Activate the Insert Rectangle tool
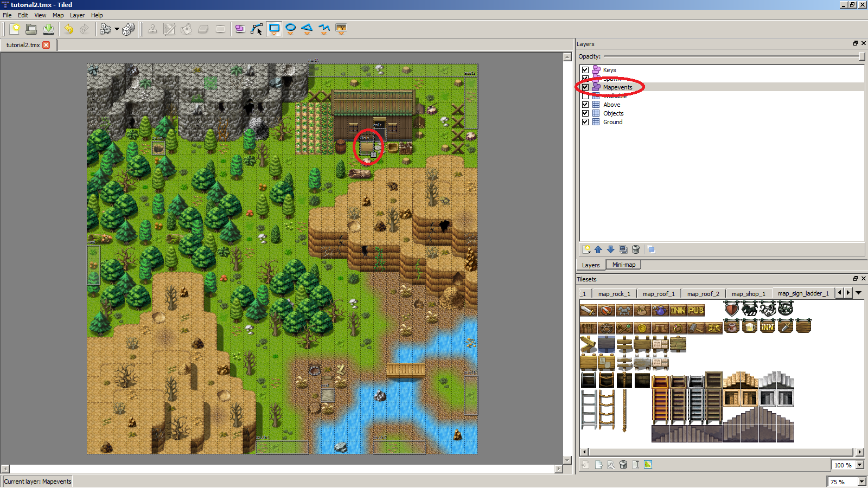 point(274,29)
